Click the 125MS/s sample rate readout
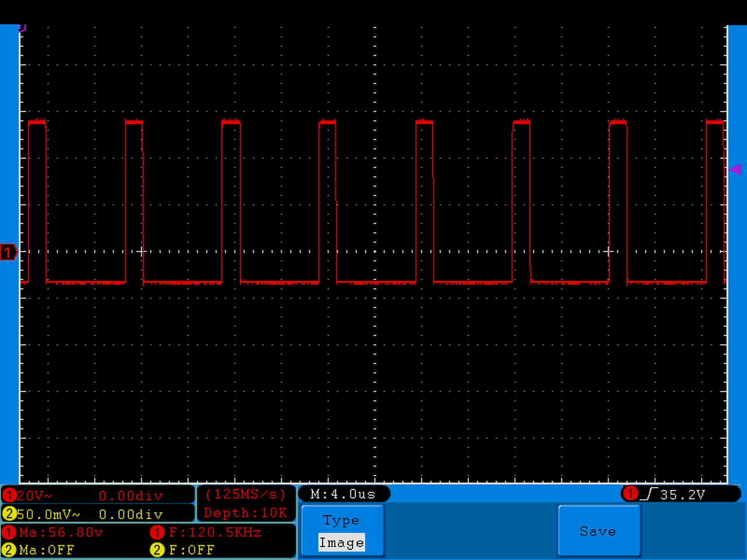This screenshot has height=560, width=747. point(246,494)
